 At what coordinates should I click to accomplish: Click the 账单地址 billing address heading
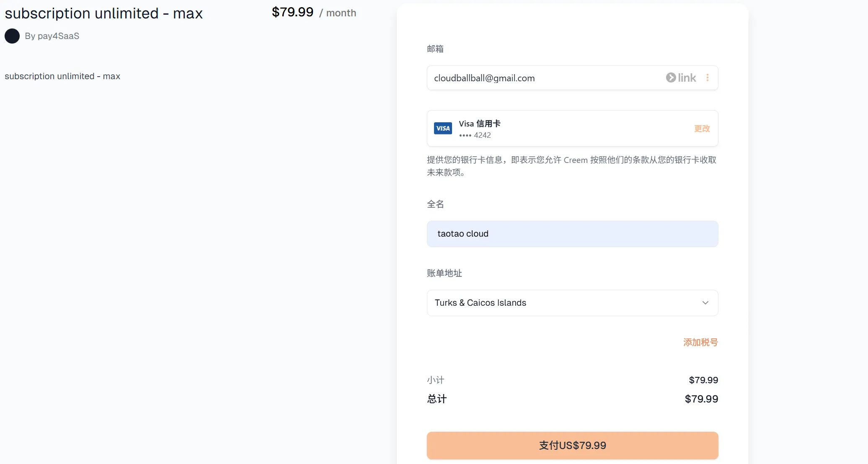444,273
